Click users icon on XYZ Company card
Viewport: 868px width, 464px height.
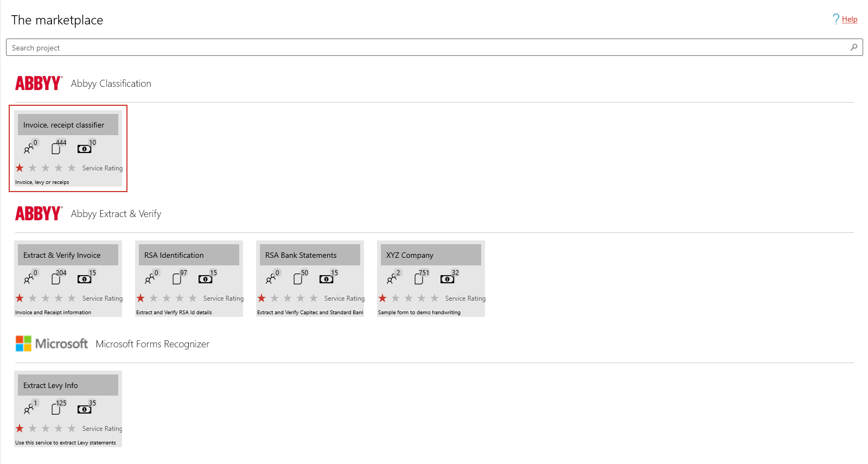click(x=392, y=278)
